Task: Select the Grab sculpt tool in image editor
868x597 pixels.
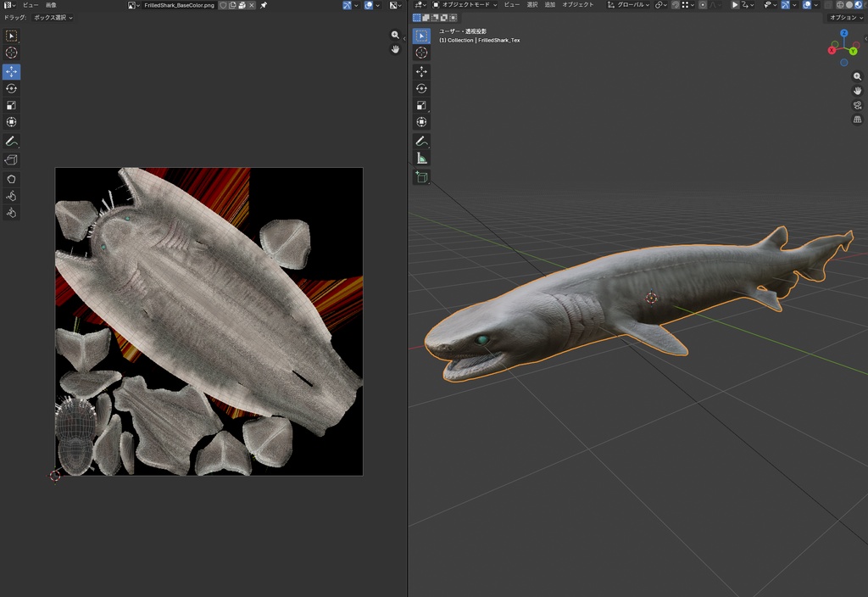Action: pyautogui.click(x=11, y=179)
